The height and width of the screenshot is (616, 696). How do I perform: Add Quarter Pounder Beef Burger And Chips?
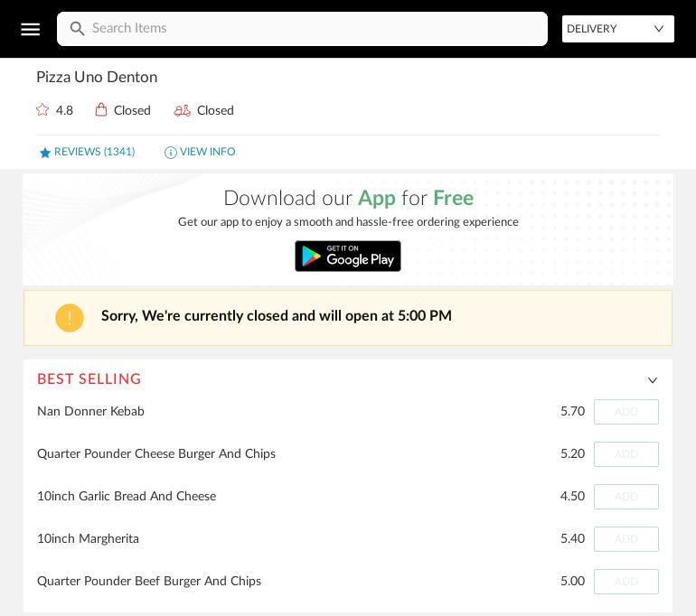point(625,582)
